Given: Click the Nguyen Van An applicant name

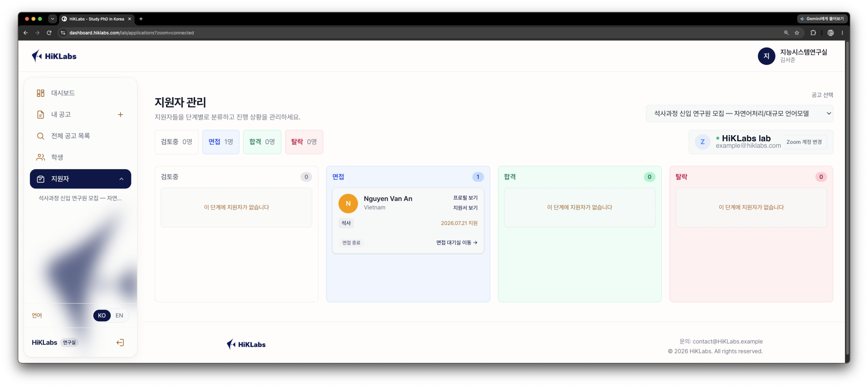Looking at the screenshot, I should pyautogui.click(x=388, y=199).
